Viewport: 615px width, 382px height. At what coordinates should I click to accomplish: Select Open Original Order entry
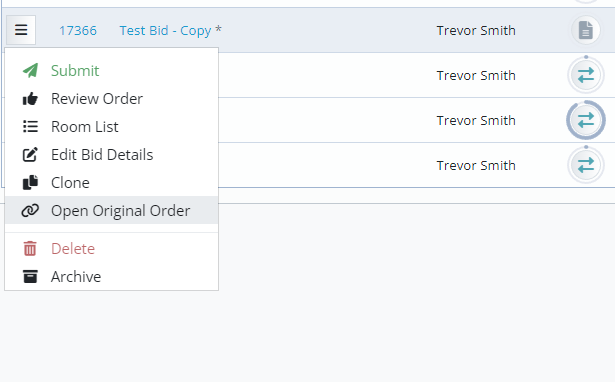click(x=111, y=210)
